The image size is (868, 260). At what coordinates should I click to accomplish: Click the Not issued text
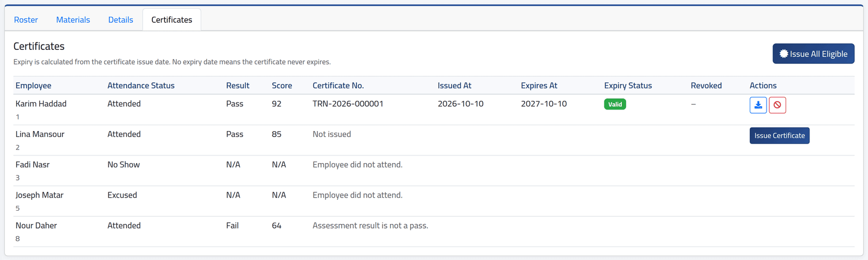click(331, 134)
